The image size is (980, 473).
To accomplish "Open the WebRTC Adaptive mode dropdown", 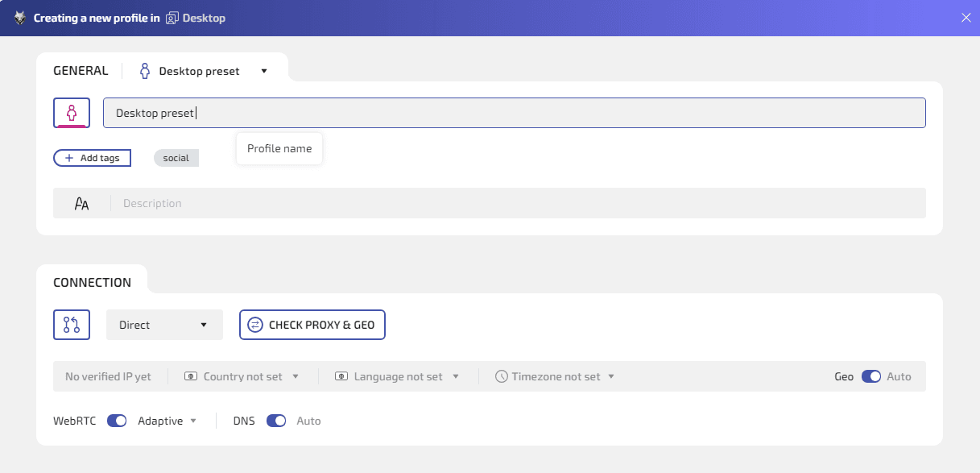I will 167,421.
